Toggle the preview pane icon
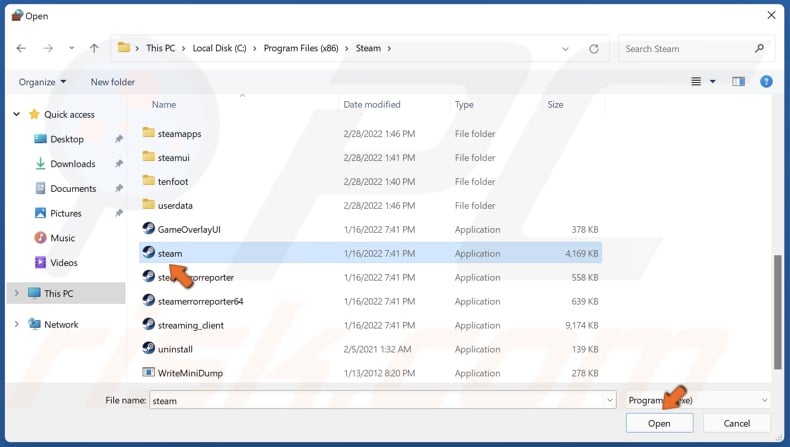 (739, 82)
